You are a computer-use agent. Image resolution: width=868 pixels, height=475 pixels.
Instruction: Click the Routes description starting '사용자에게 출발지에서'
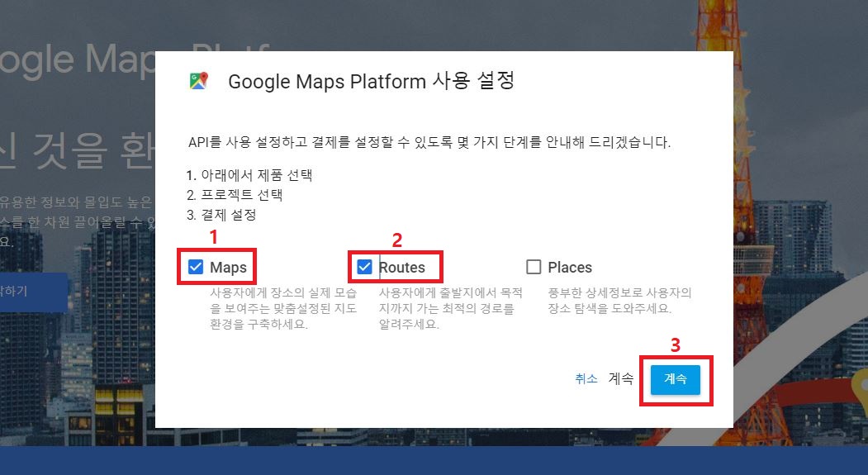coord(451,308)
